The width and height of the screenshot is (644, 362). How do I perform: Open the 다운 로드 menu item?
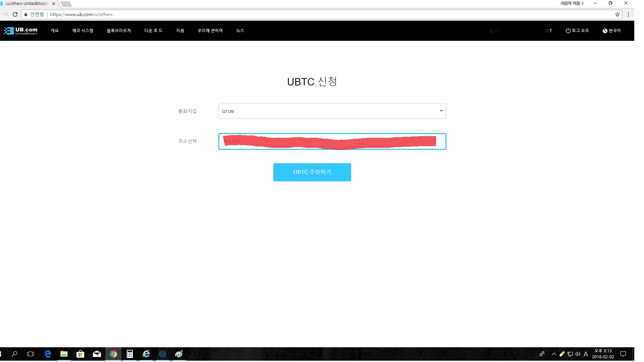coord(153,31)
